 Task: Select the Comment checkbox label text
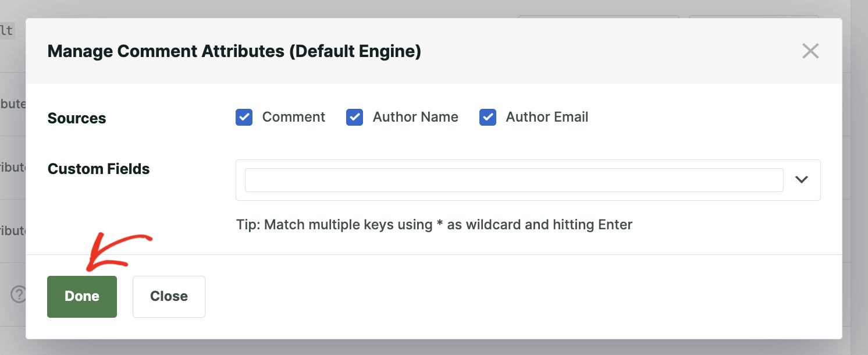pos(294,117)
